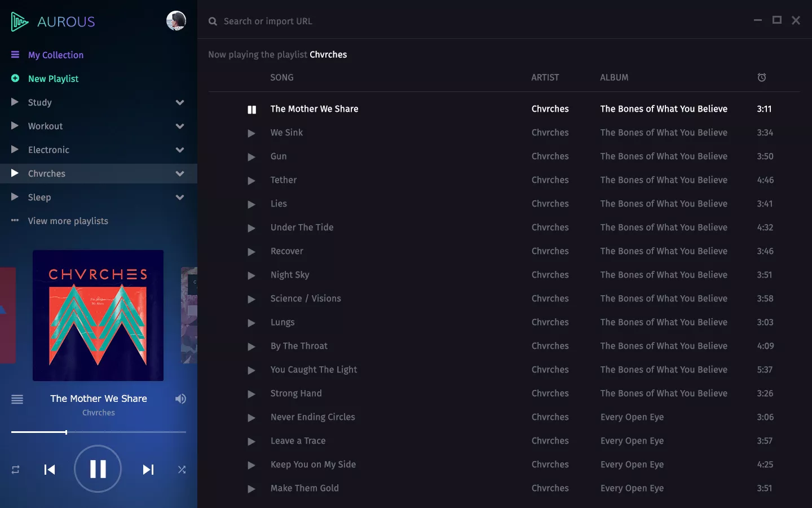Viewport: 812px width, 508px height.
Task: Skip to the next track
Action: [148, 469]
